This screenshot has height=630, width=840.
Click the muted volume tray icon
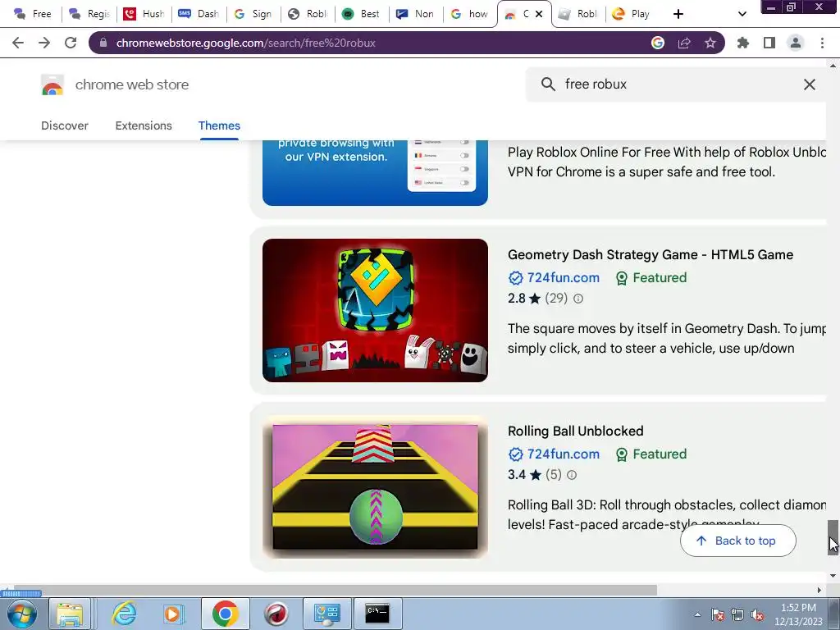point(757,614)
